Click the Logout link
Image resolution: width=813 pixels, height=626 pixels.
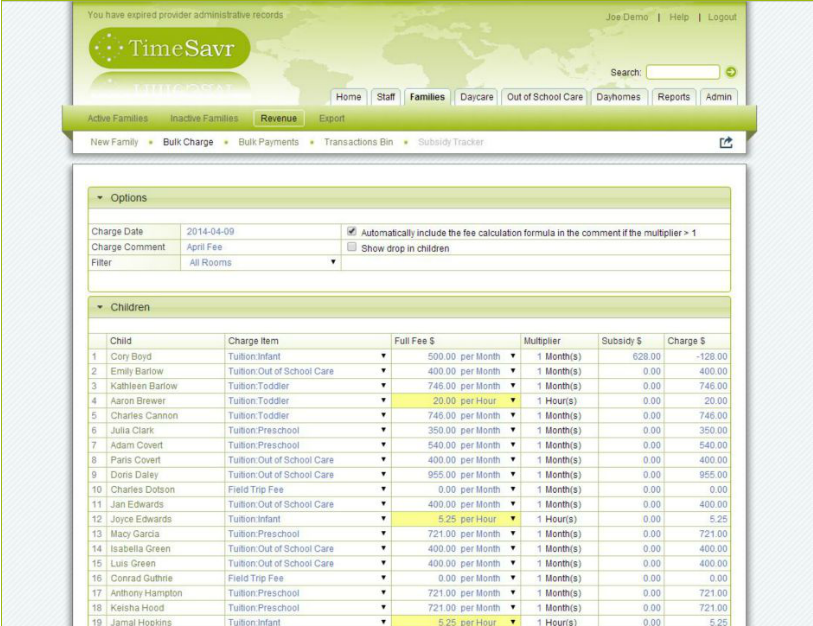click(x=722, y=17)
